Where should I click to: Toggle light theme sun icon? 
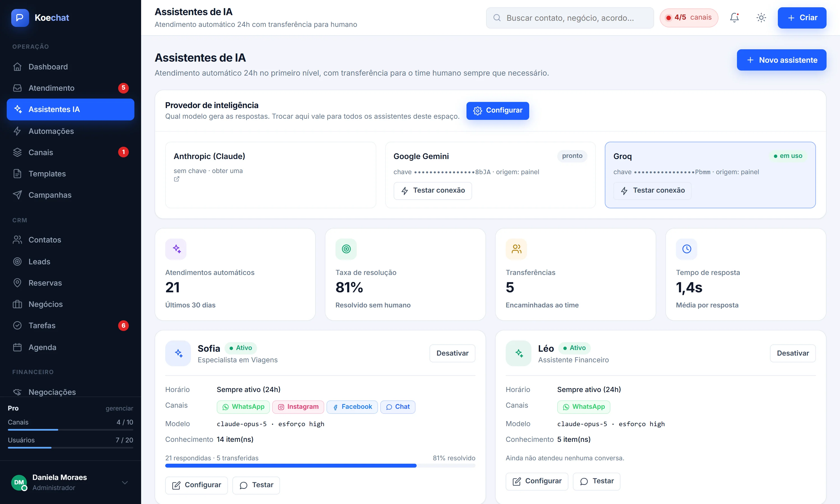tap(761, 18)
